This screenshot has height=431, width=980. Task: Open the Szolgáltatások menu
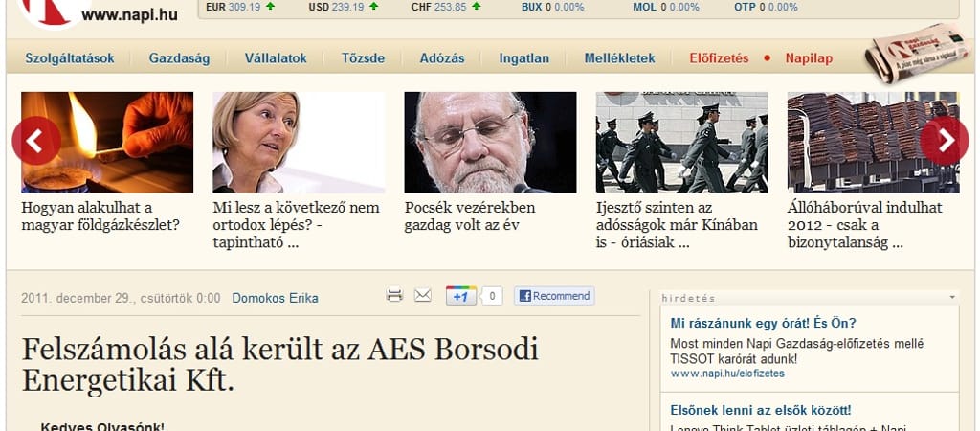click(x=69, y=58)
